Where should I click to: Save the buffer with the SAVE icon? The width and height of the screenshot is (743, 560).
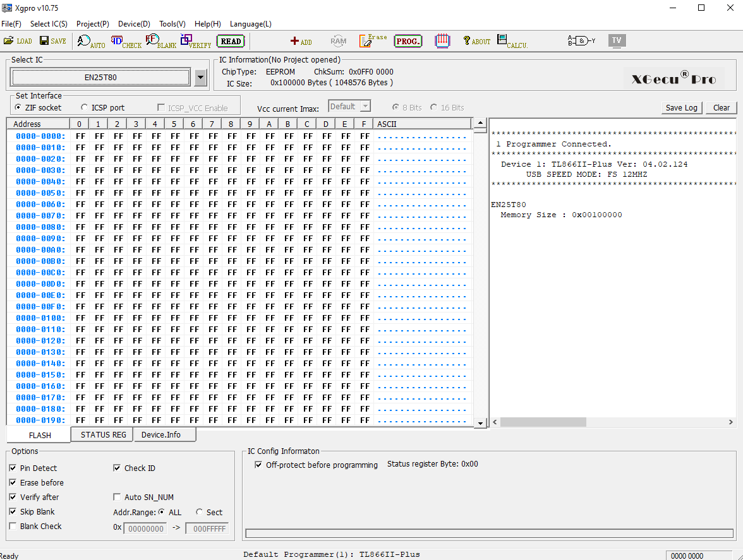click(x=52, y=40)
